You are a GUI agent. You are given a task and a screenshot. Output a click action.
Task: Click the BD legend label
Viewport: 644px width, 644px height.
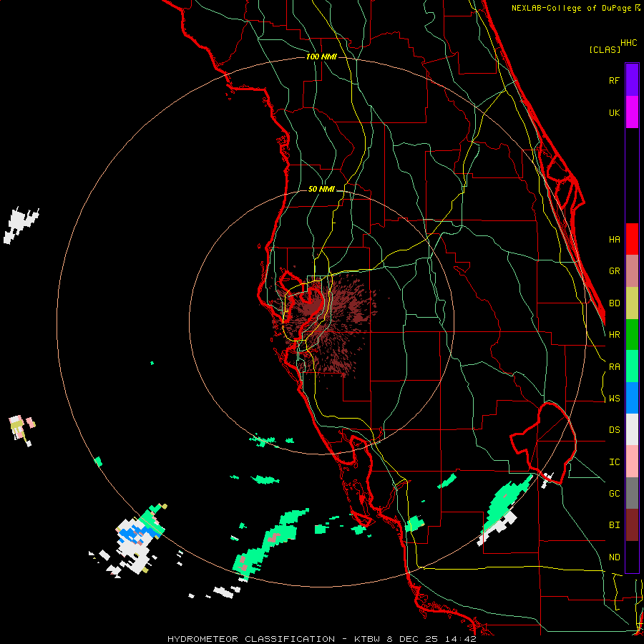[x=614, y=303]
